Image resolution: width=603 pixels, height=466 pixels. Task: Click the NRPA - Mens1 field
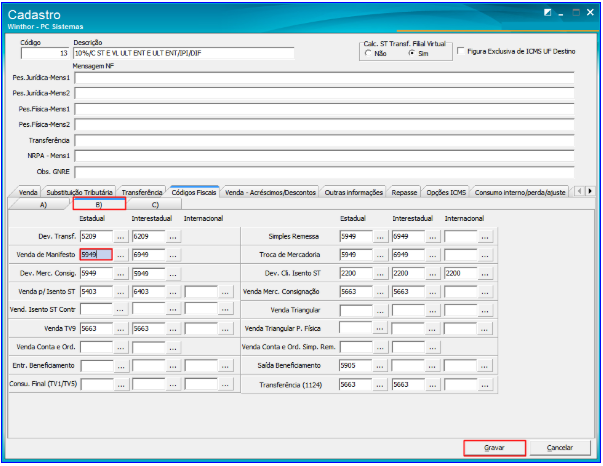(324, 156)
